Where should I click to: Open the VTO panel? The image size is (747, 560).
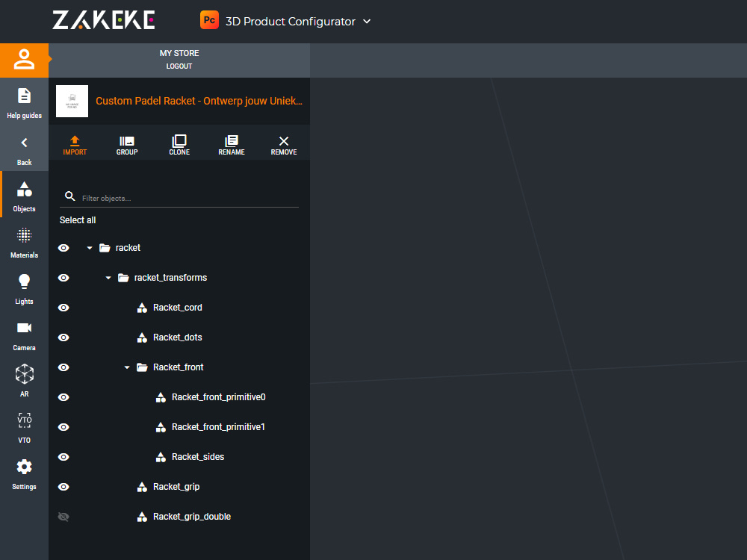pos(24,424)
